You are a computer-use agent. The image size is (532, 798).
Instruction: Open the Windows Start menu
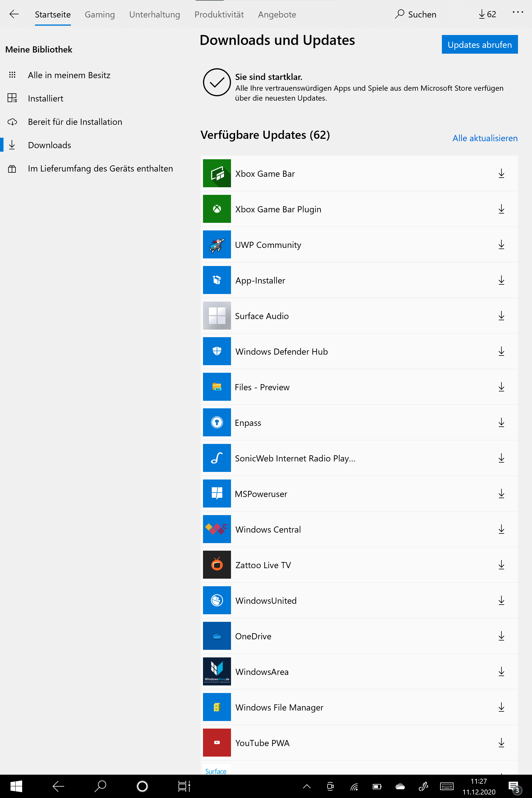pos(16,786)
